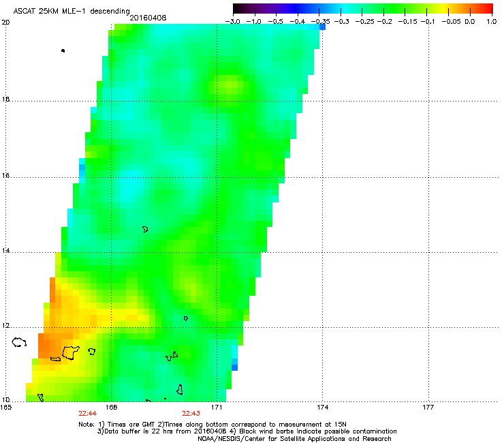Image resolution: width=504 pixels, height=443 pixels.
Task: Click the colorbar label 1.0
Action: point(492,22)
